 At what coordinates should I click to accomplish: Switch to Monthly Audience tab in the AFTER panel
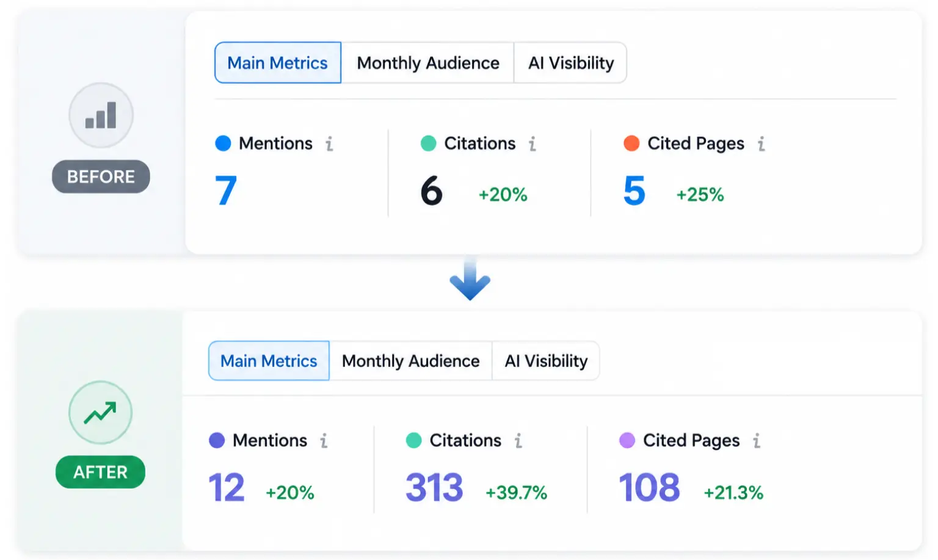pos(411,361)
